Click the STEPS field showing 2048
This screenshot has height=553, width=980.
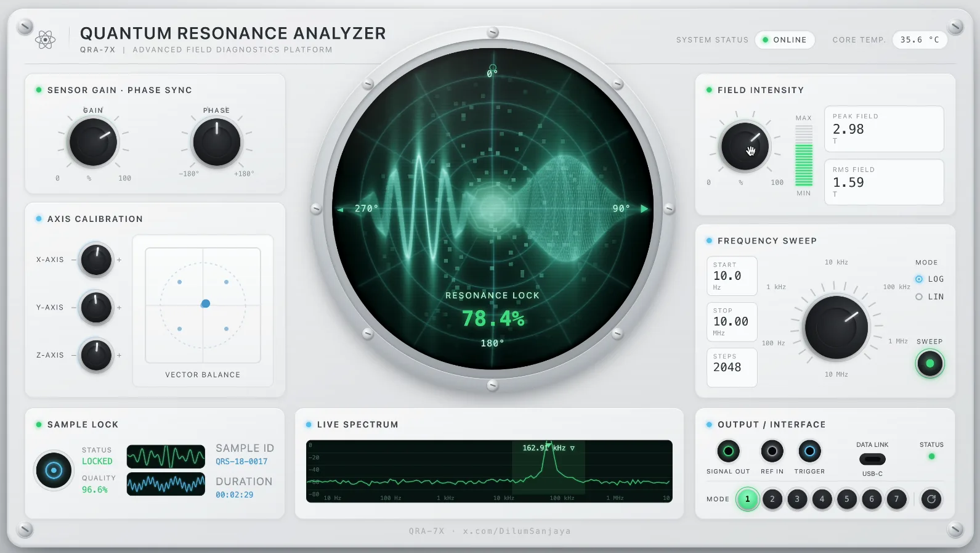pos(732,368)
